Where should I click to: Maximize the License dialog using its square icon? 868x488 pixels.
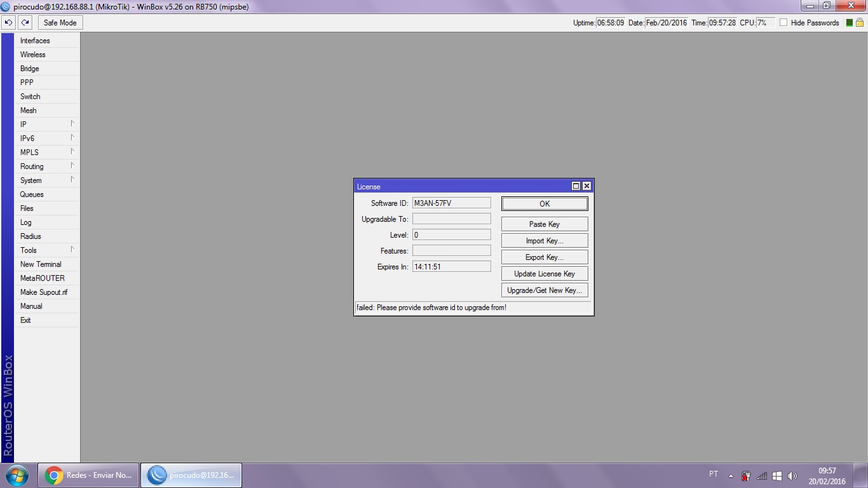tap(576, 186)
